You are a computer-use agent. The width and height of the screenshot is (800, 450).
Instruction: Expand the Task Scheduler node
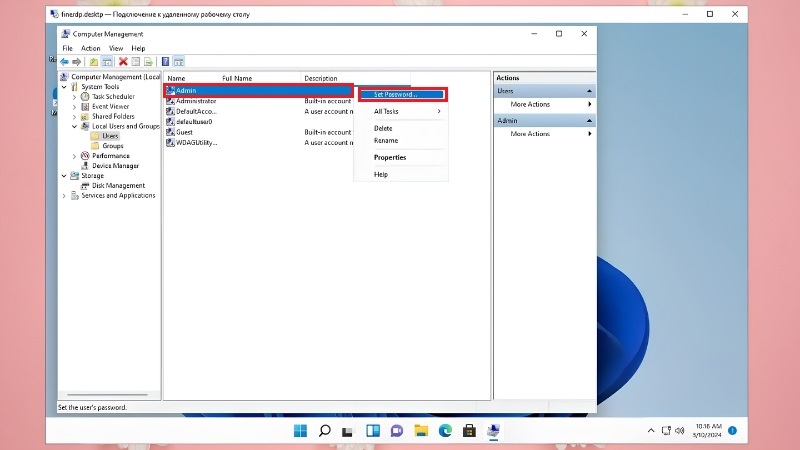[x=74, y=97]
